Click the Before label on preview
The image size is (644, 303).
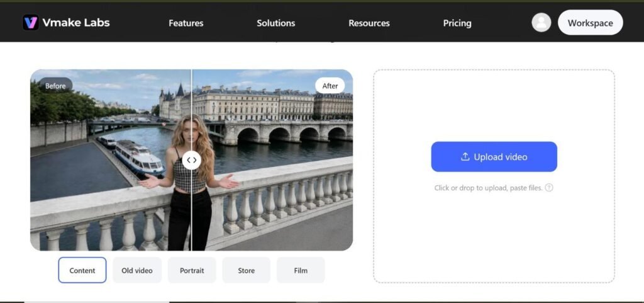click(x=55, y=86)
